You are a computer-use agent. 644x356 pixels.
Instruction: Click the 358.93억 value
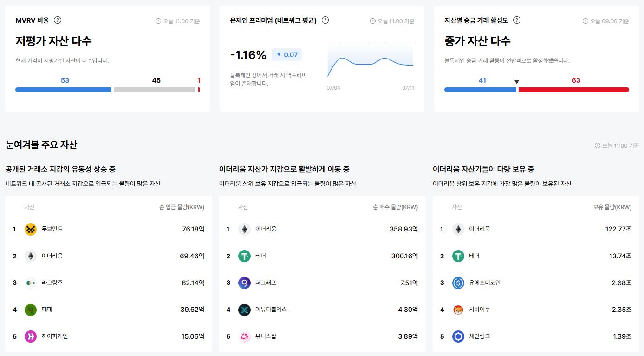pos(404,229)
